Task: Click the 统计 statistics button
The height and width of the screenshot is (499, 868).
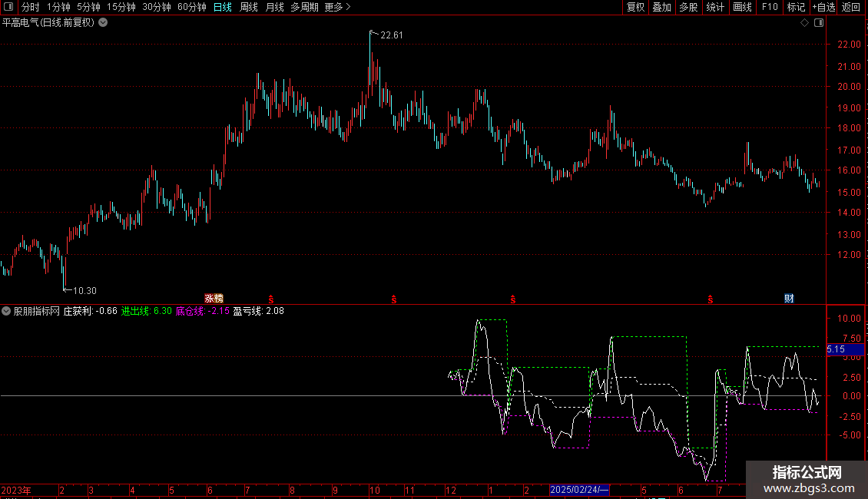Action: 714,7
